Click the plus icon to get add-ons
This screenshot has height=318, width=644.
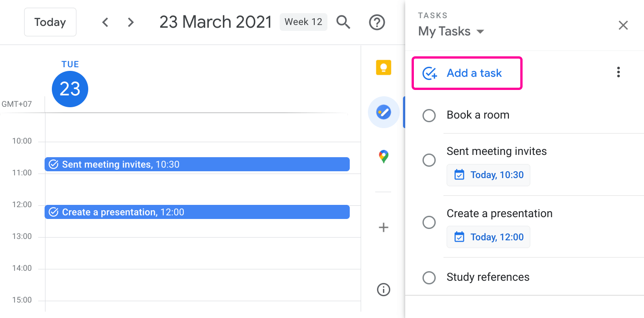point(383,227)
